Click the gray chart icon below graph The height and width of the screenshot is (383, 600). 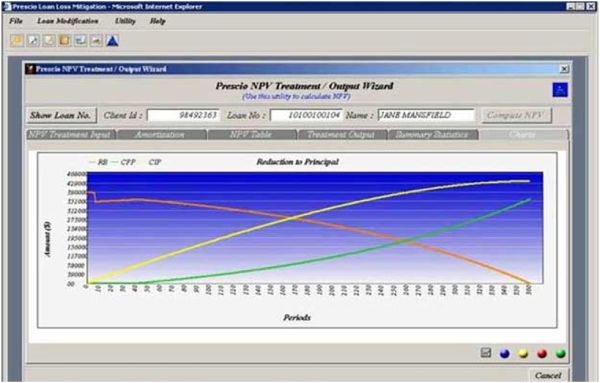point(486,352)
